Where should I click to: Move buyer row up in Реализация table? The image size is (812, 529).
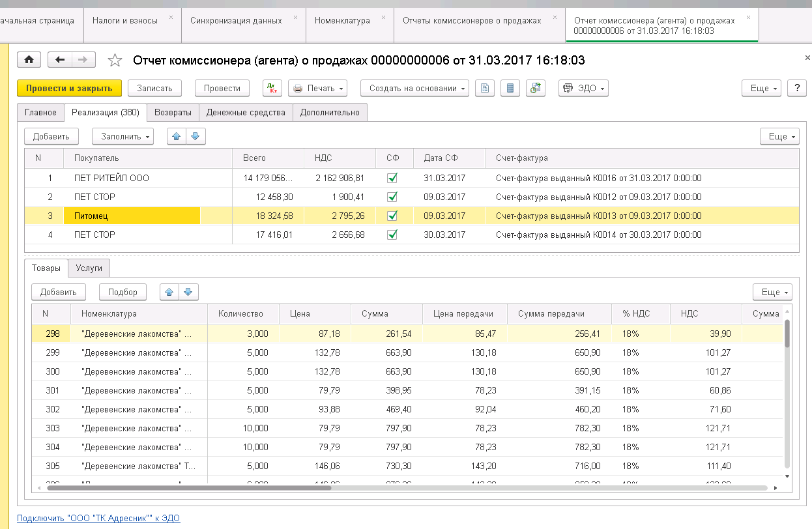click(177, 136)
